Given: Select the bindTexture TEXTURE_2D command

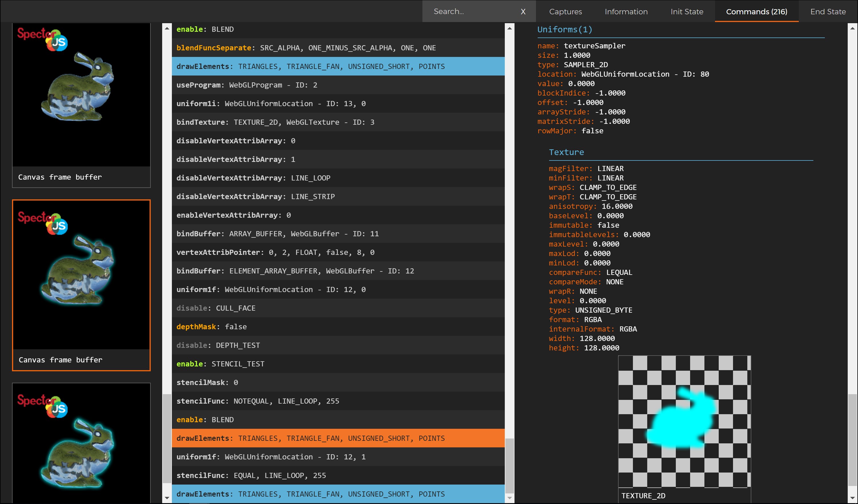Looking at the screenshot, I should pos(338,122).
